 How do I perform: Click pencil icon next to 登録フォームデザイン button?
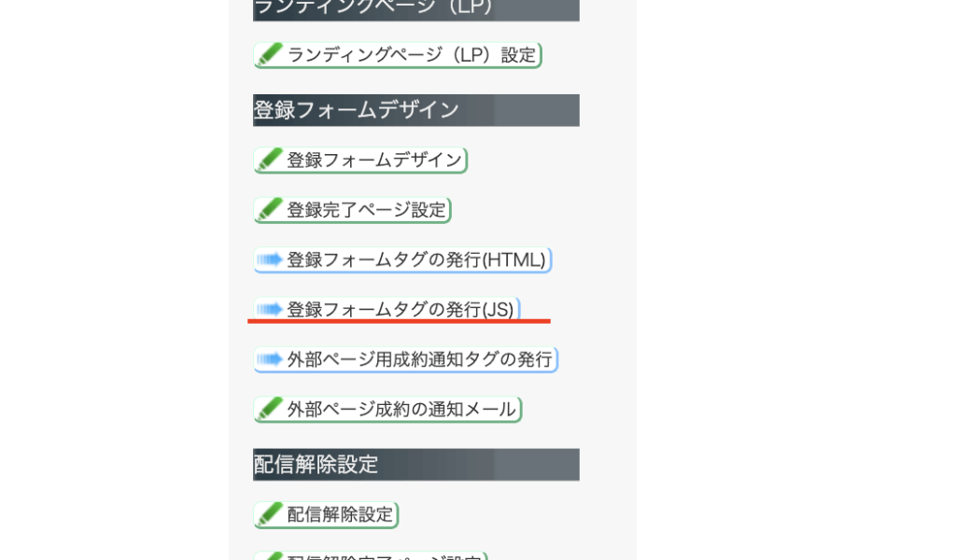pos(270,160)
